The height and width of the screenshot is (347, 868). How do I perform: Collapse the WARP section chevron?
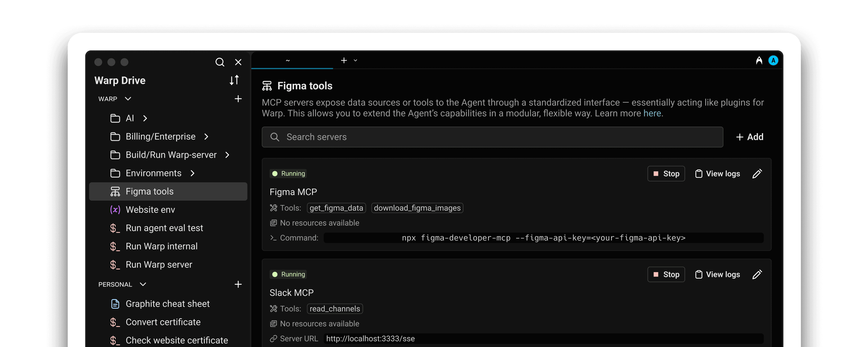[128, 99]
